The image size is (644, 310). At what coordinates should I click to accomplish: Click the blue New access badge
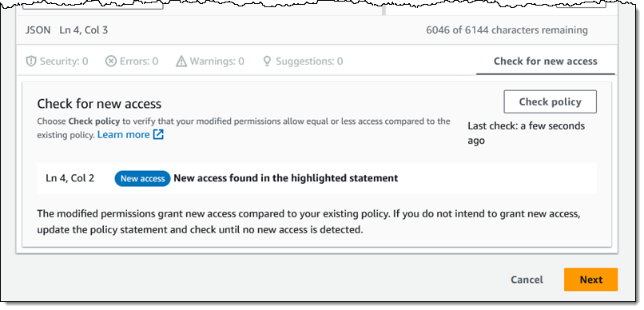pos(142,179)
